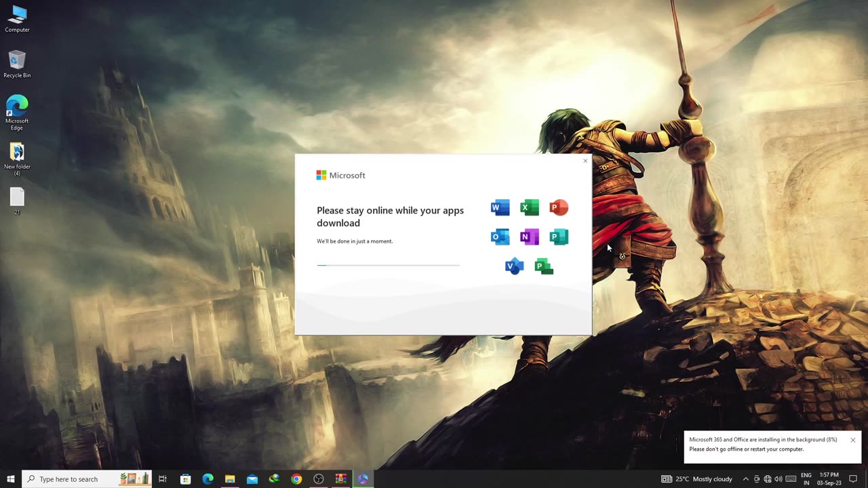Click the Office installer taskbar icon
Image resolution: width=868 pixels, height=488 pixels.
pyautogui.click(x=363, y=479)
